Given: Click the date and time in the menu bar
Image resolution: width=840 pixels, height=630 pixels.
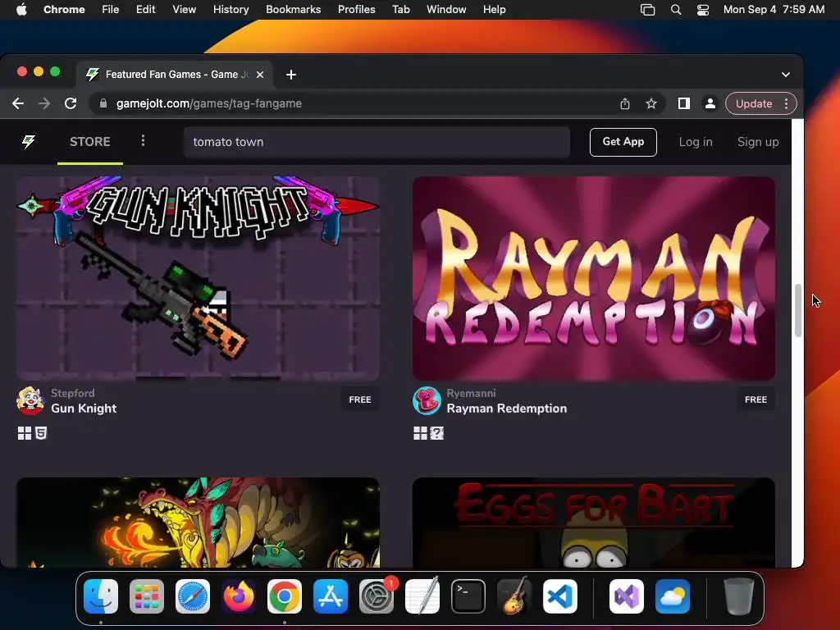Looking at the screenshot, I should (774, 10).
